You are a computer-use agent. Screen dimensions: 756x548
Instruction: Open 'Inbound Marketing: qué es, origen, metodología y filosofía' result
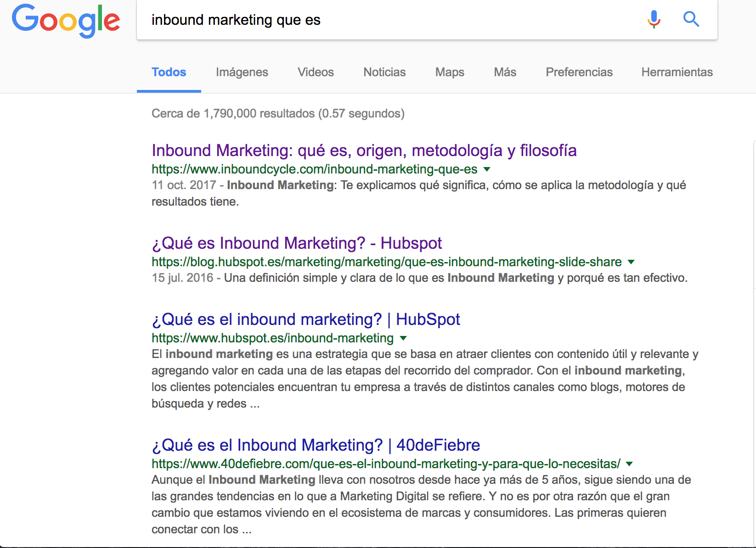(364, 151)
